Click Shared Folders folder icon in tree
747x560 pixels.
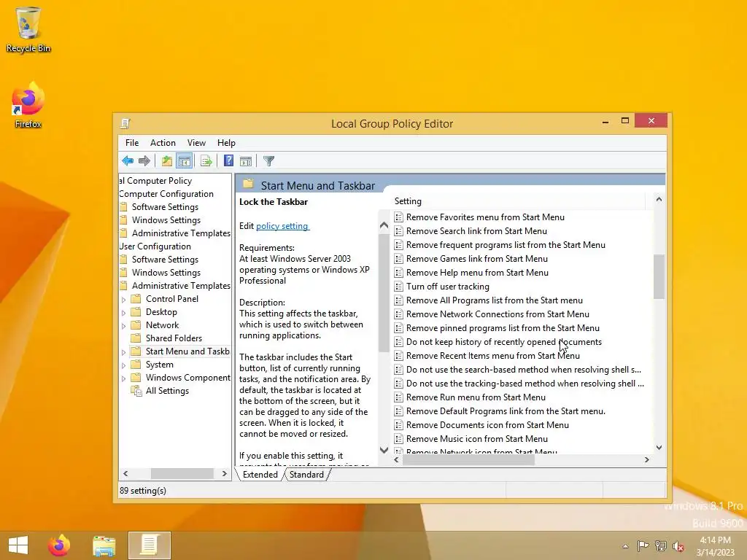pos(136,338)
